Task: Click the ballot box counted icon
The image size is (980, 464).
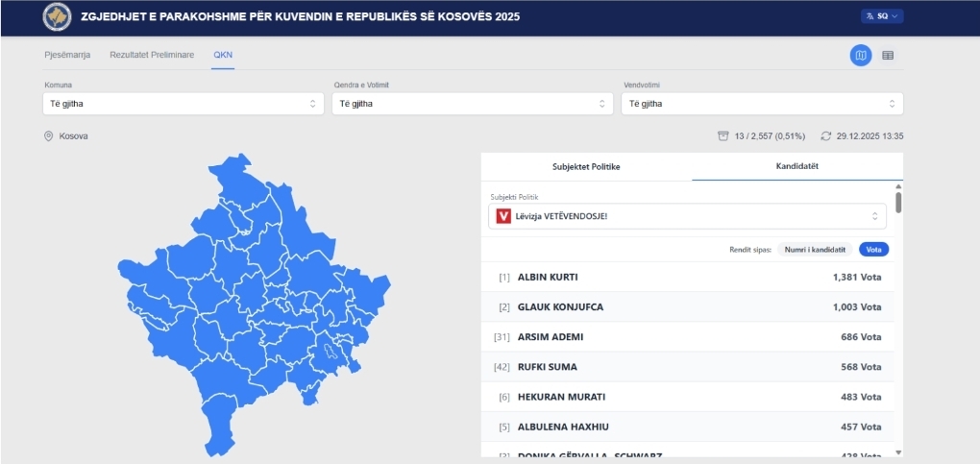Action: click(723, 136)
